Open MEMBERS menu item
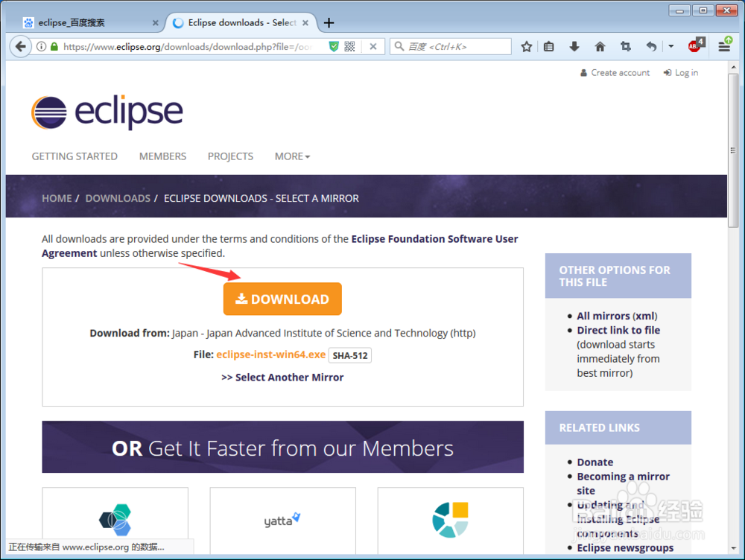The image size is (745, 560). click(x=162, y=156)
